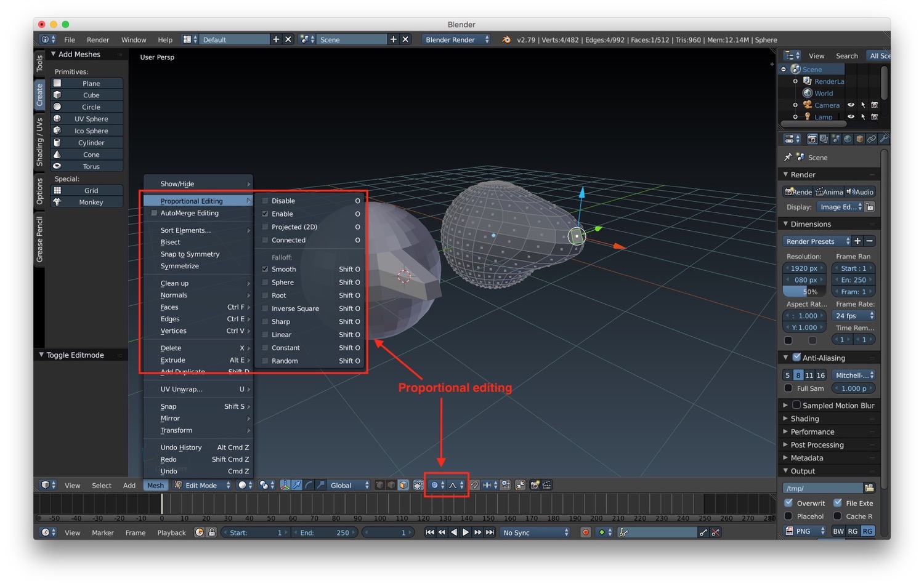Click the Animation render button

pos(829,192)
